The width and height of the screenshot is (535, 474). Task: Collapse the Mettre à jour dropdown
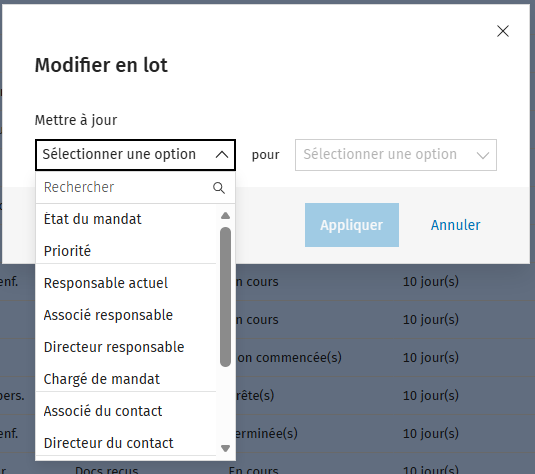click(135, 155)
